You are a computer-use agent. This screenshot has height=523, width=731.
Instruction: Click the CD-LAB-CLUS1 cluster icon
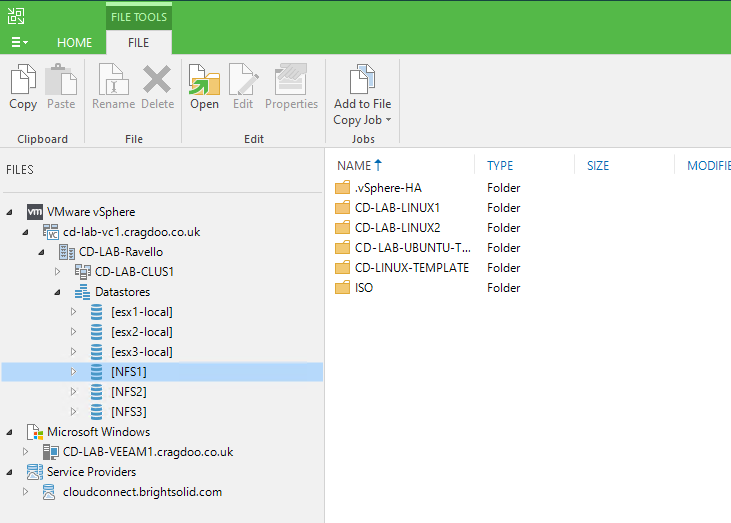tap(83, 272)
